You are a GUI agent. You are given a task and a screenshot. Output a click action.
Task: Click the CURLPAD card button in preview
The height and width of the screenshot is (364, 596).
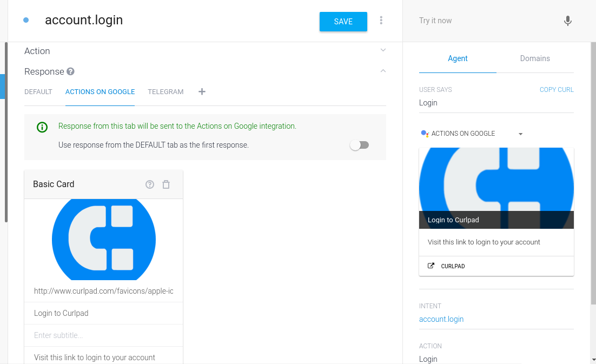tap(496, 266)
